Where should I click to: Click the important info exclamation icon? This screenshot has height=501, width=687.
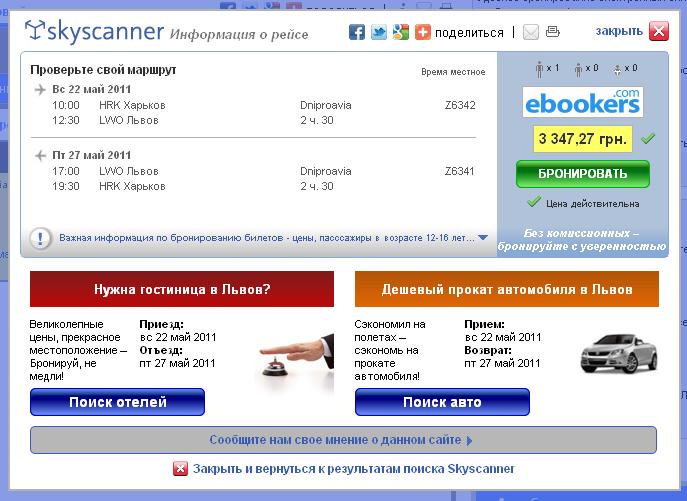point(41,239)
